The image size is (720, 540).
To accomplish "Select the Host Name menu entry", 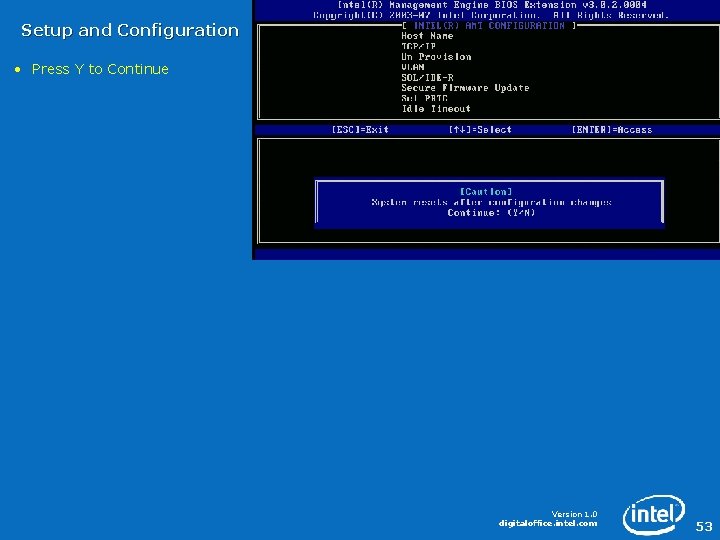I will (427, 36).
